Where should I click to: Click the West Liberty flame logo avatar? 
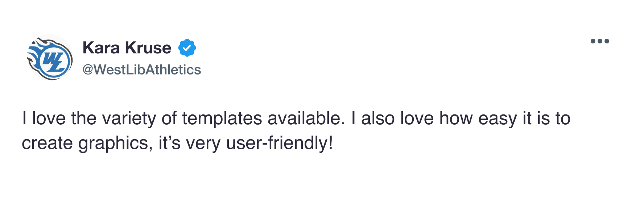click(50, 57)
